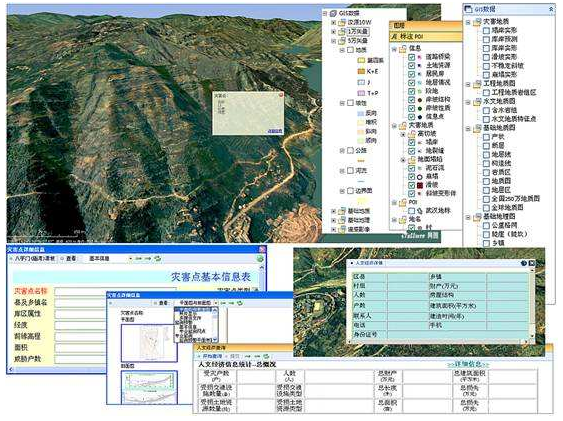Collapse the GIS数据 panel with the chevron icon
The image size is (563, 421).
coord(551,9)
